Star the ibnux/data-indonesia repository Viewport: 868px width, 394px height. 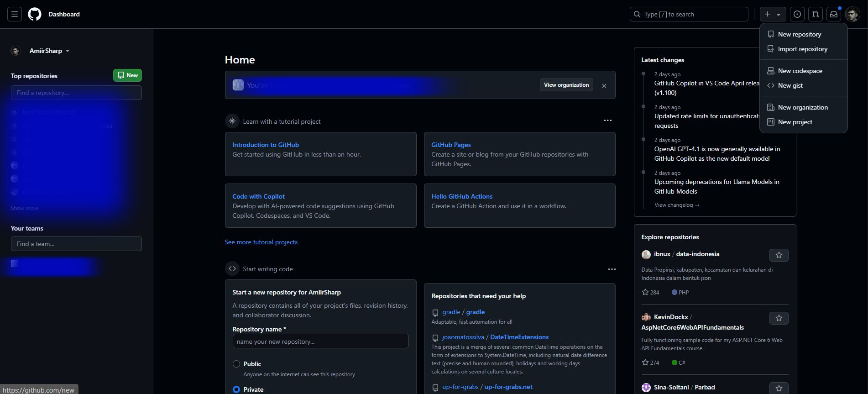tap(779, 255)
